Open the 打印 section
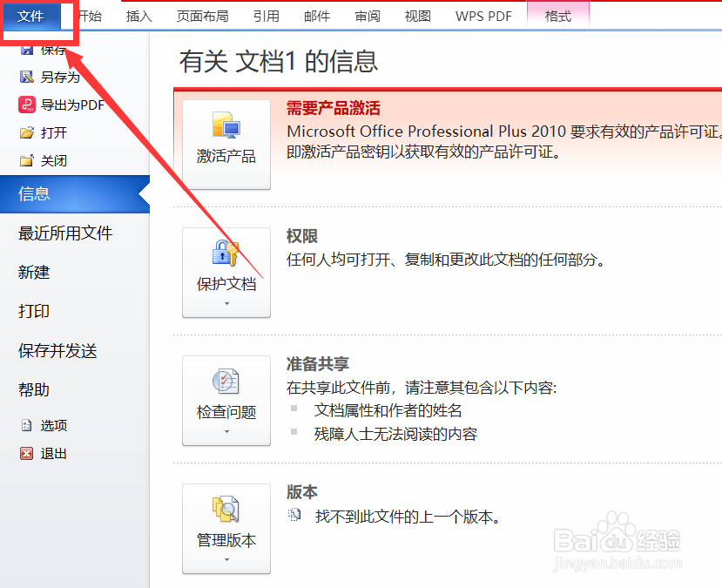Viewport: 722px width, 588px height. (34, 311)
